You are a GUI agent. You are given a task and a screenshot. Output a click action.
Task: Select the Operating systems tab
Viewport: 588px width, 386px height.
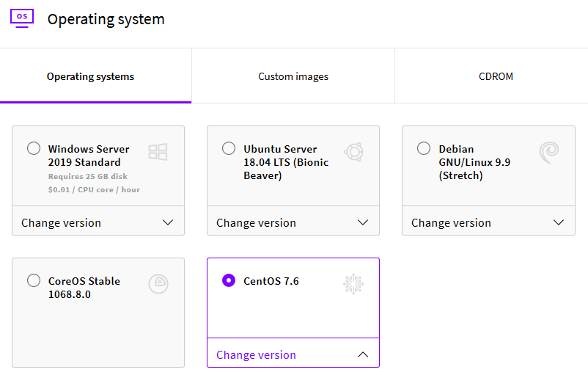91,76
